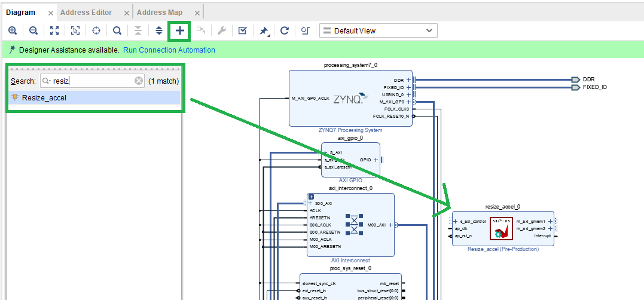Click the pin icon in the toolbar

(264, 31)
